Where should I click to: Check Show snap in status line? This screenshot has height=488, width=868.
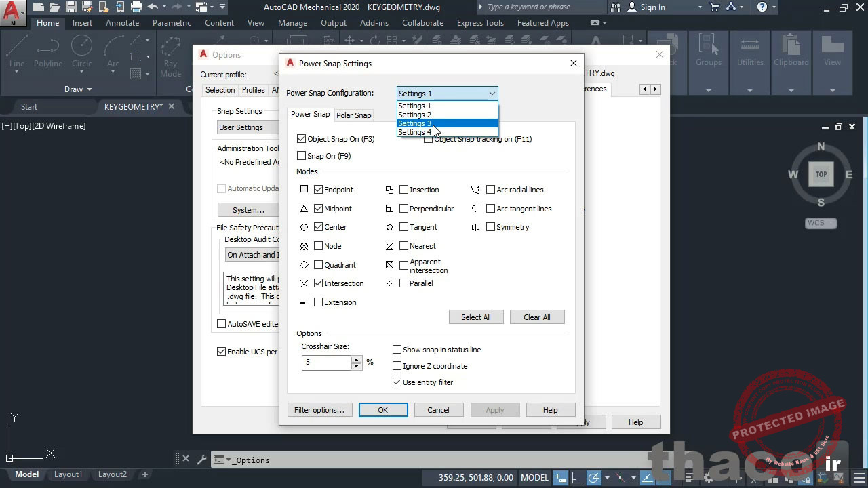(x=397, y=350)
